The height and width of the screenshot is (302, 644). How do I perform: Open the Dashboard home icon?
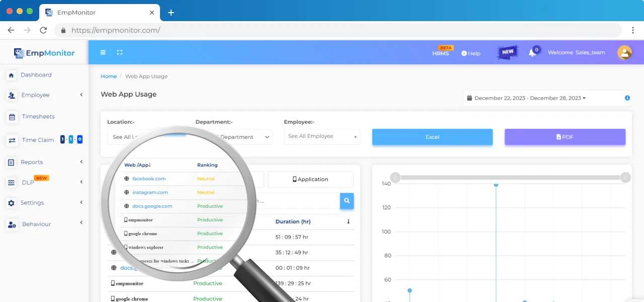coord(11,75)
